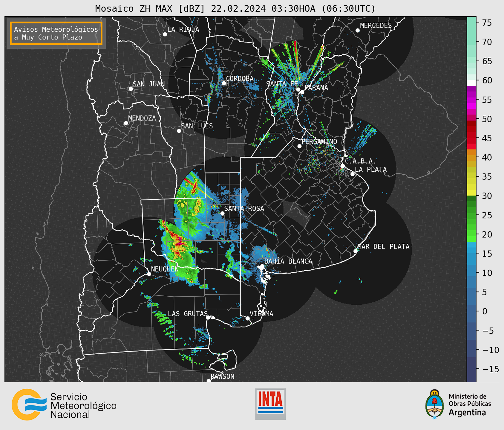Image resolution: width=504 pixels, height=430 pixels.
Task: Click the VIEDMA city marker dot
Action: (248, 318)
